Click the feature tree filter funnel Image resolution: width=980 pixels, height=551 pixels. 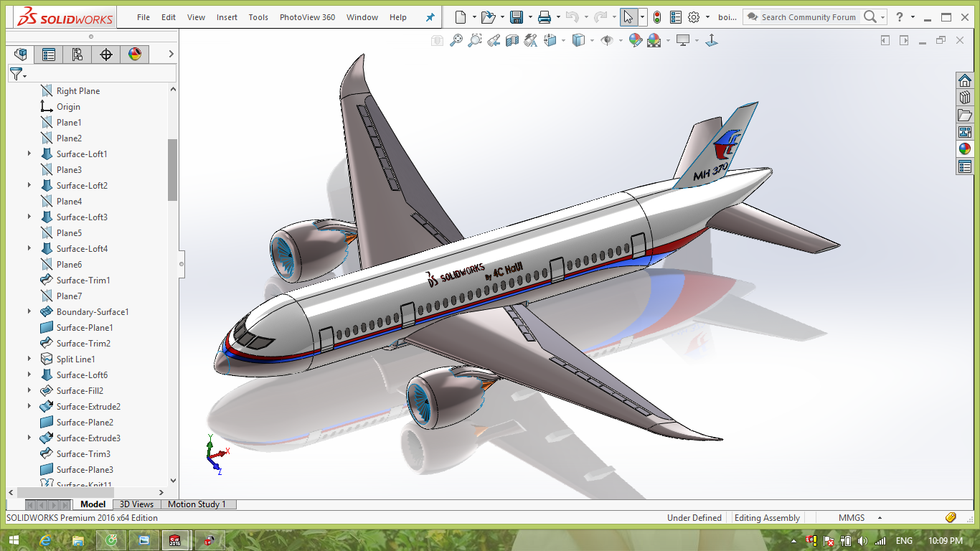point(17,73)
